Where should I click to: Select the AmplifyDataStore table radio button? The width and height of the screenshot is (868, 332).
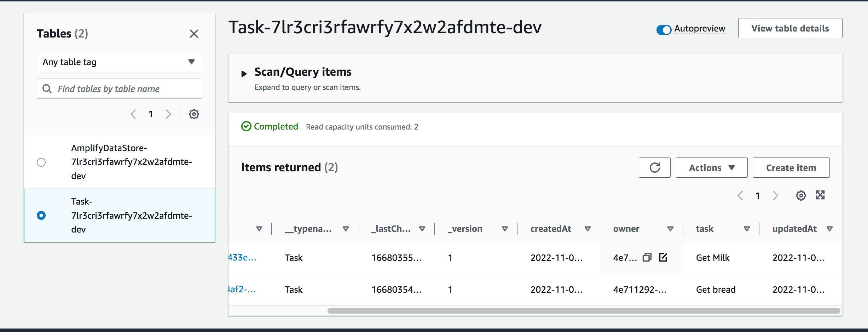41,162
